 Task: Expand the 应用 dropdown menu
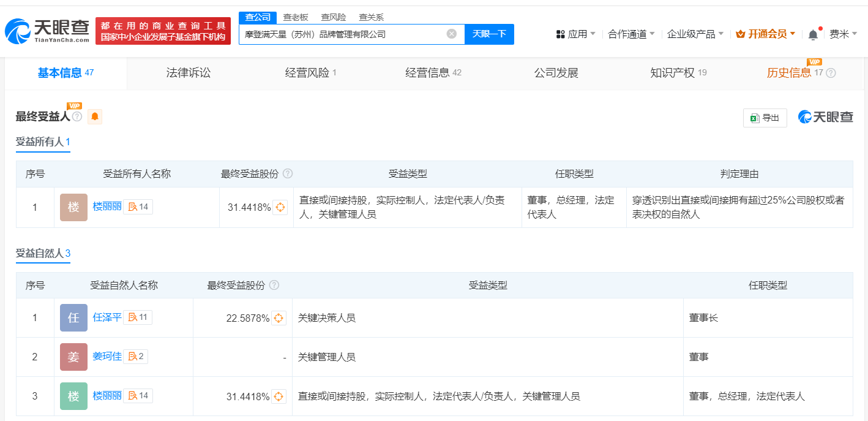click(575, 34)
